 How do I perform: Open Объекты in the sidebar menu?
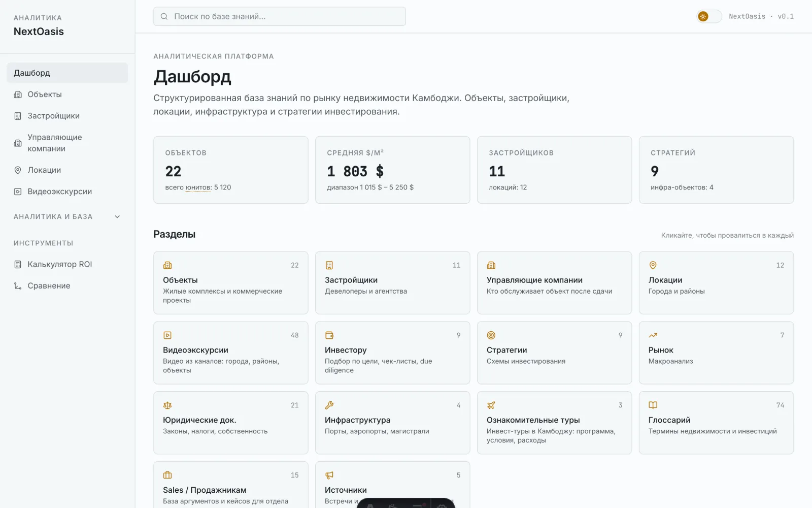[x=67, y=94]
